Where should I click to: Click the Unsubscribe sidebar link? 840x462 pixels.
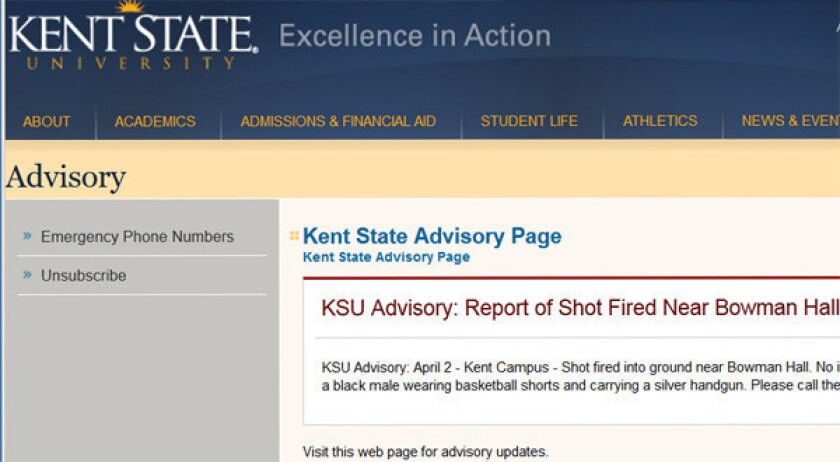[x=84, y=275]
